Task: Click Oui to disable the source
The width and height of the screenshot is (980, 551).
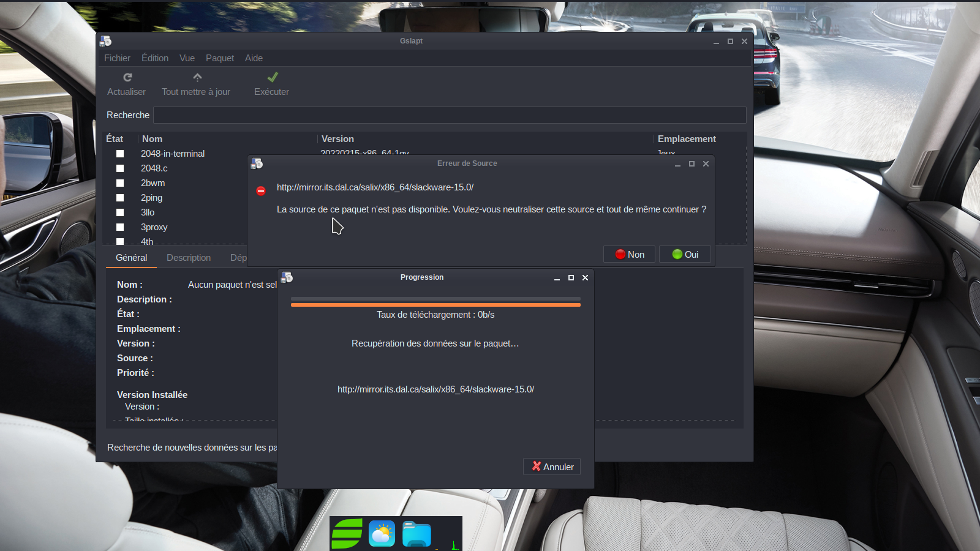Action: pyautogui.click(x=685, y=255)
